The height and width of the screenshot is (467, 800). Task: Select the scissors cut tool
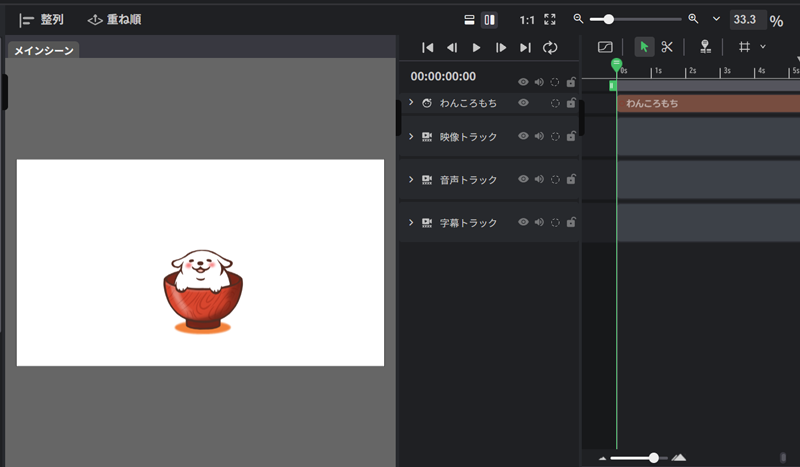click(667, 47)
